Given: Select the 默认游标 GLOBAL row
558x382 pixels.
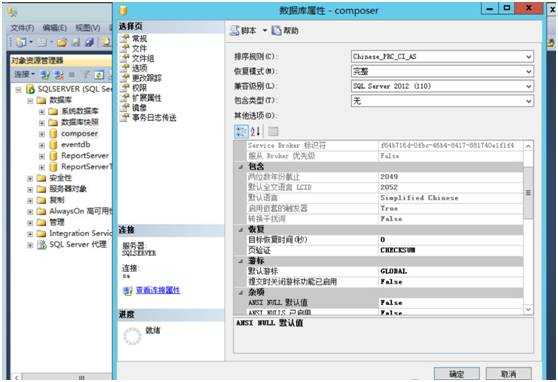Looking at the screenshot, I should coord(385,271).
